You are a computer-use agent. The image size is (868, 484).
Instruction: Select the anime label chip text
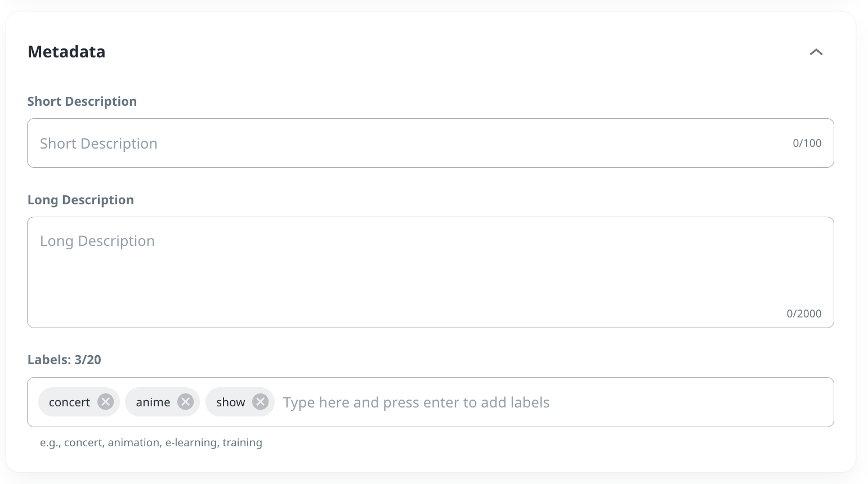[153, 402]
